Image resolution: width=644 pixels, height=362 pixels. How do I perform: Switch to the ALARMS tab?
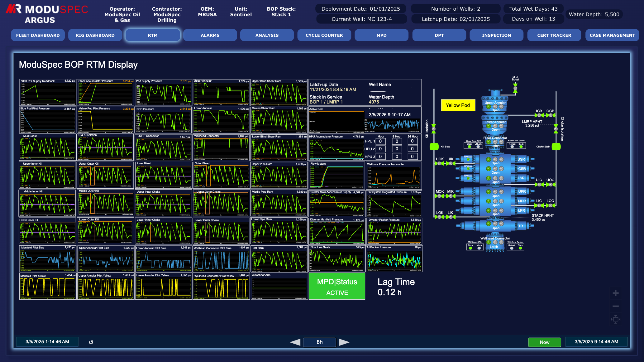pyautogui.click(x=210, y=35)
